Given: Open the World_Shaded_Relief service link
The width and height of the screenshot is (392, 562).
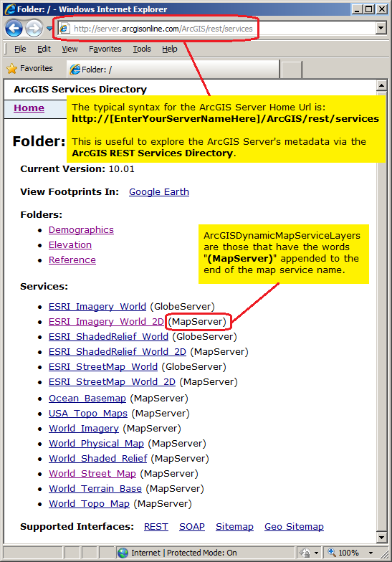Looking at the screenshot, I should 98,459.
